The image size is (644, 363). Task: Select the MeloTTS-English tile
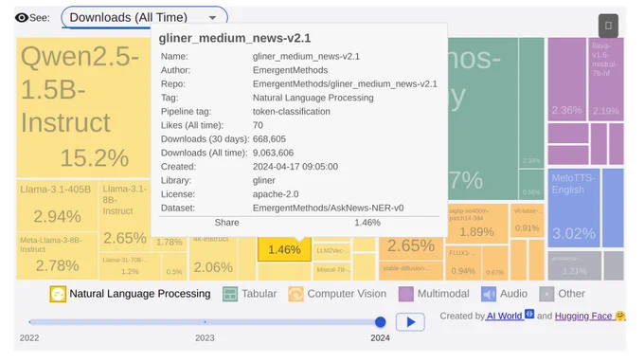[x=574, y=208]
